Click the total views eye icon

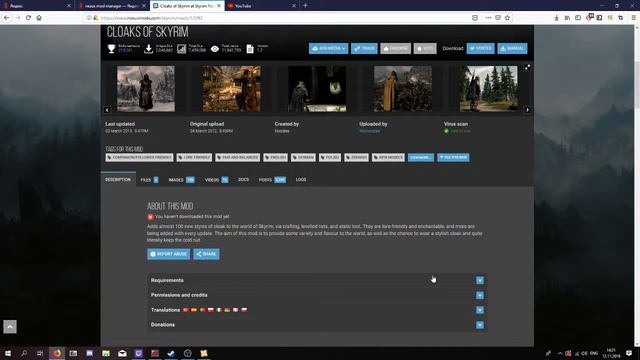(x=215, y=49)
